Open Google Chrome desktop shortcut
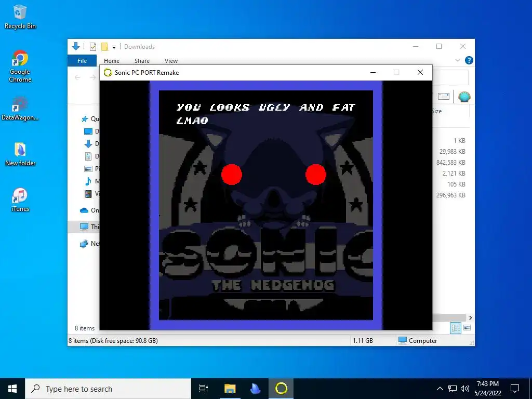Screen dimensions: 532x399 tap(20, 66)
